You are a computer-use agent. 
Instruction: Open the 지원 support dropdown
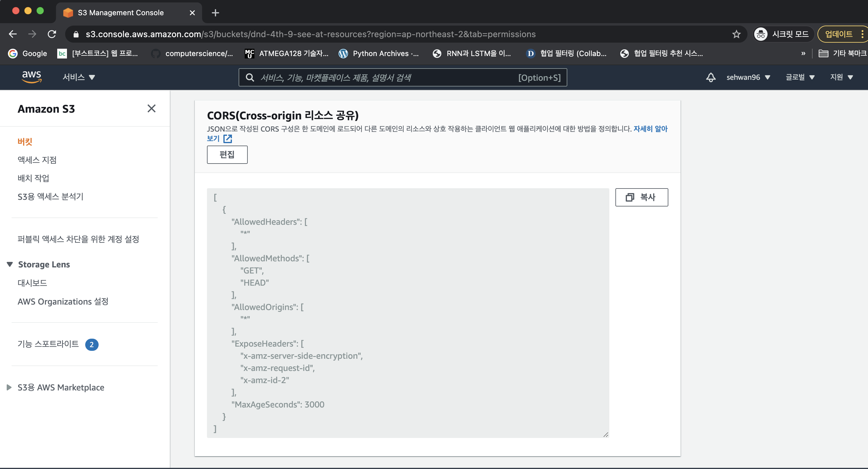click(842, 77)
